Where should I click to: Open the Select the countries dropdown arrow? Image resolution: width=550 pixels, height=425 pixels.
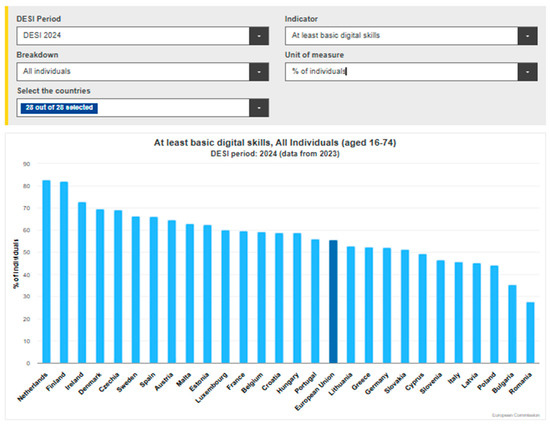[259, 108]
